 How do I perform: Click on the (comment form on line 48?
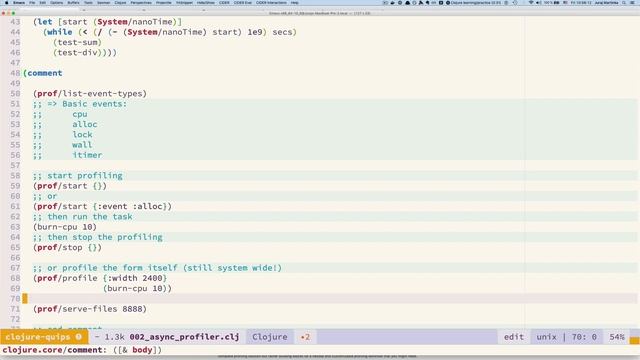pos(43,73)
